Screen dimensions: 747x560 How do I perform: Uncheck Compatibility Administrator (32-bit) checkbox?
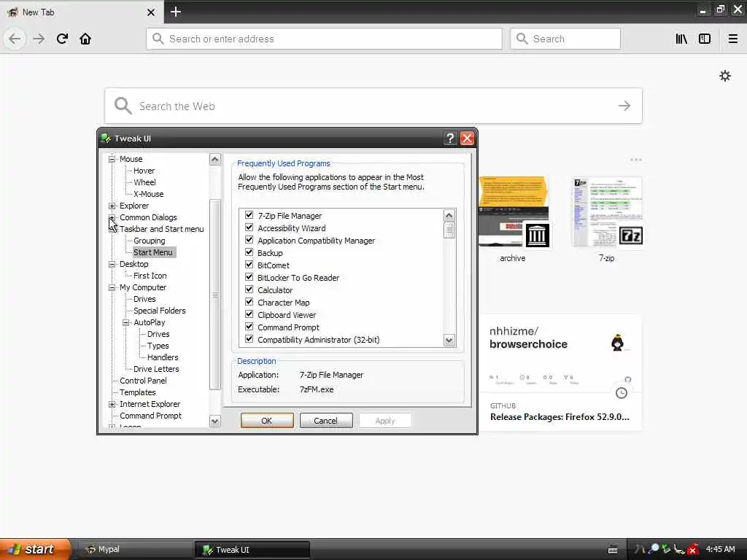click(x=249, y=339)
